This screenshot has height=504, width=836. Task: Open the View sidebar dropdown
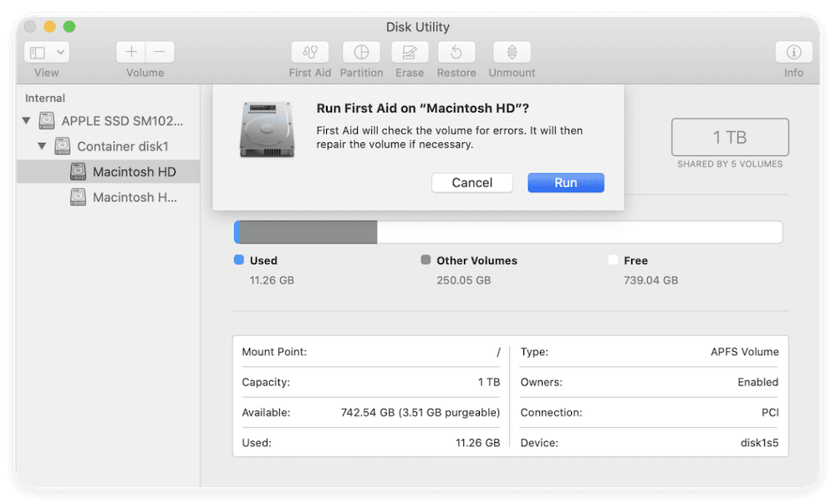click(x=47, y=52)
